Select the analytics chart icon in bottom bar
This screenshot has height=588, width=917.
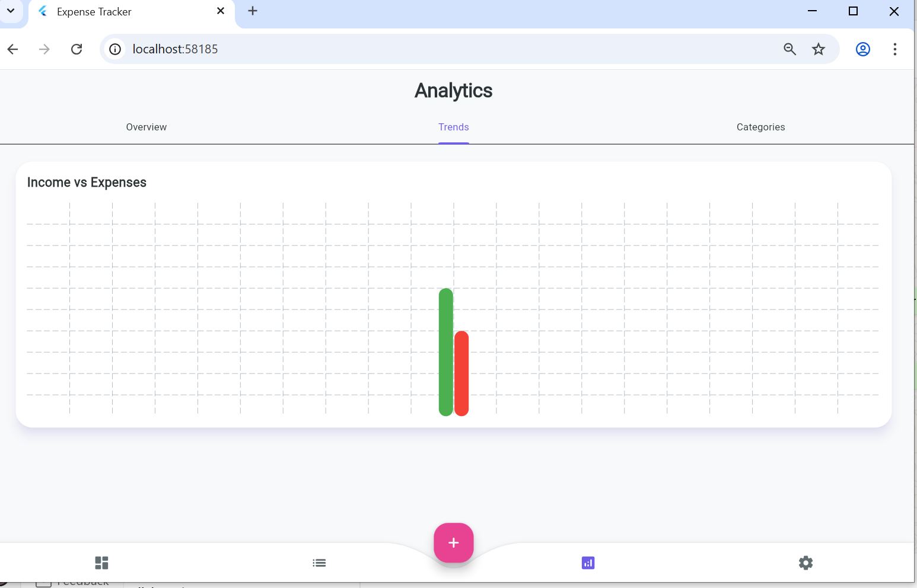588,563
